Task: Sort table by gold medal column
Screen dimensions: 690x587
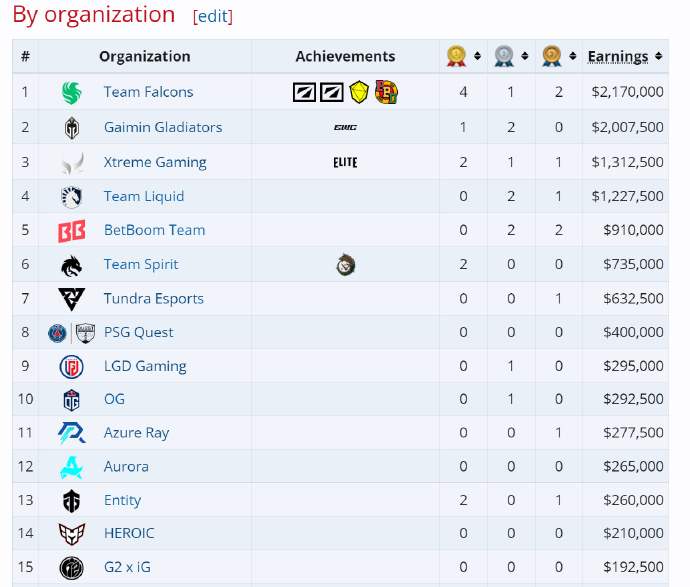Action: 477,56
